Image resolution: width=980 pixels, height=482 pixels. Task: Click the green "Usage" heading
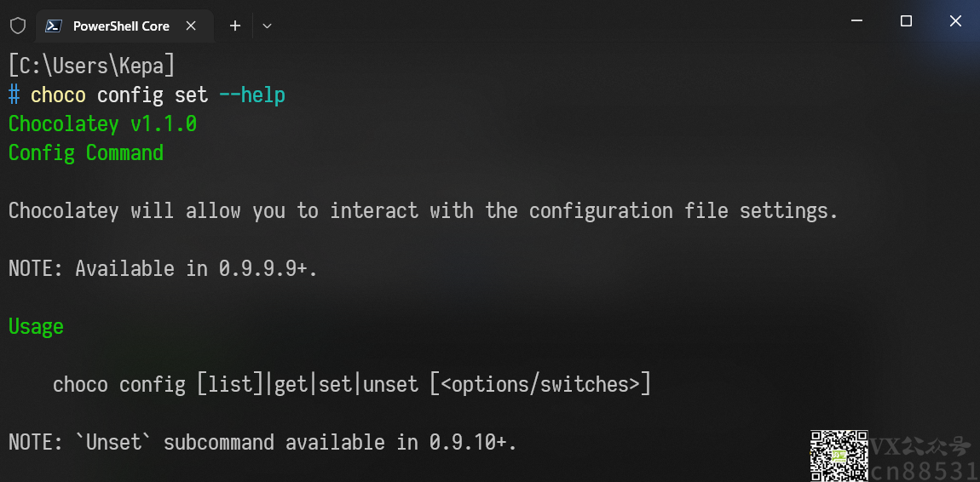[x=36, y=326]
